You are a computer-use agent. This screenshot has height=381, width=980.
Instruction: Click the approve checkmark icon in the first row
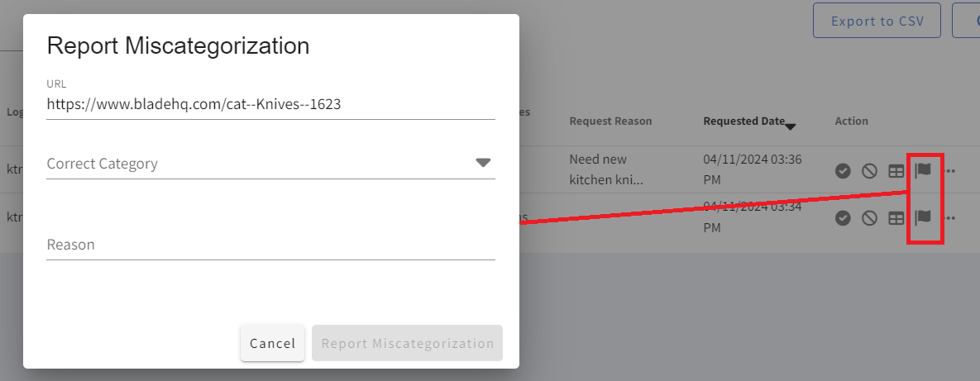[843, 171]
